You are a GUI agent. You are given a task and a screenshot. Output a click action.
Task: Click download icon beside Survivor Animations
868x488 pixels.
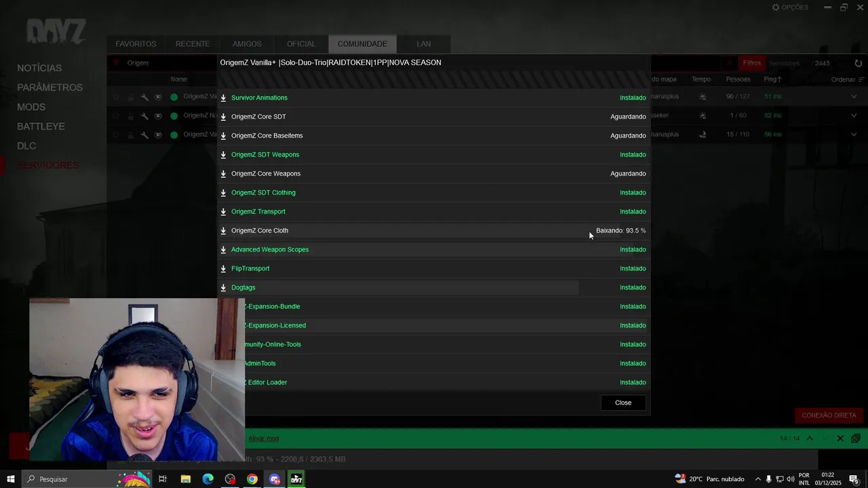223,98
